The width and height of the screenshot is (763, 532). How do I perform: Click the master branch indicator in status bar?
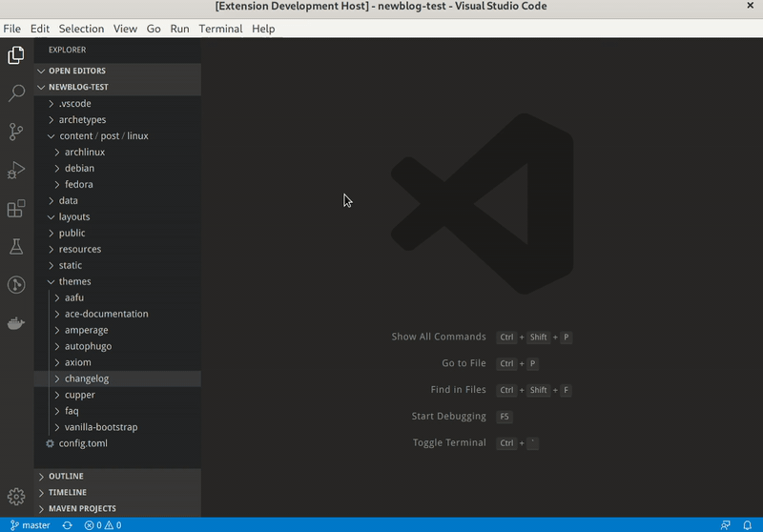coord(31,525)
